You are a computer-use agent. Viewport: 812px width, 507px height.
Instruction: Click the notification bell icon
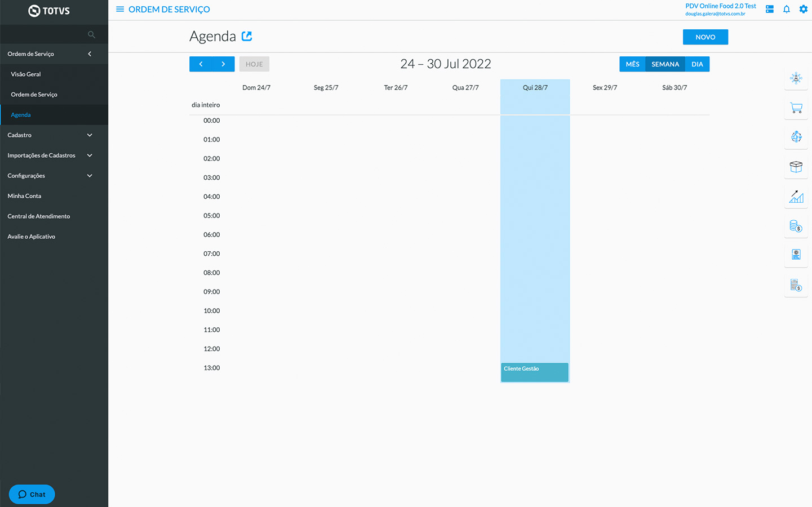tap(786, 9)
